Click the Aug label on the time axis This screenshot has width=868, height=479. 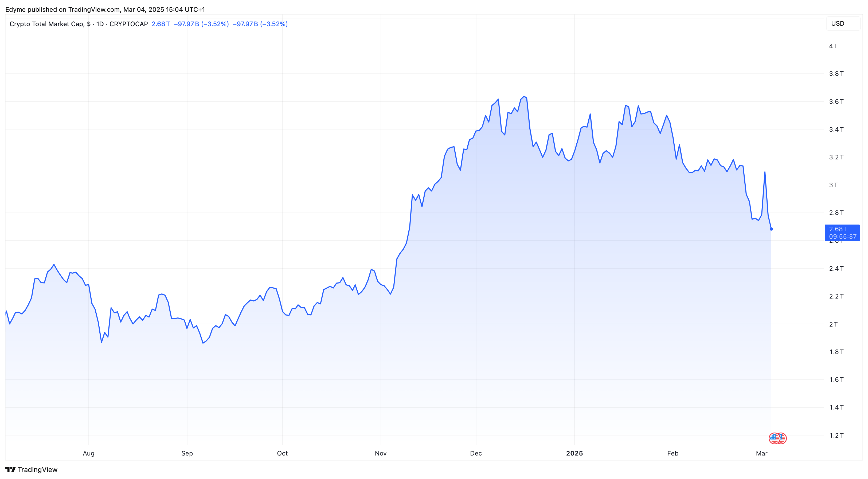(89, 453)
